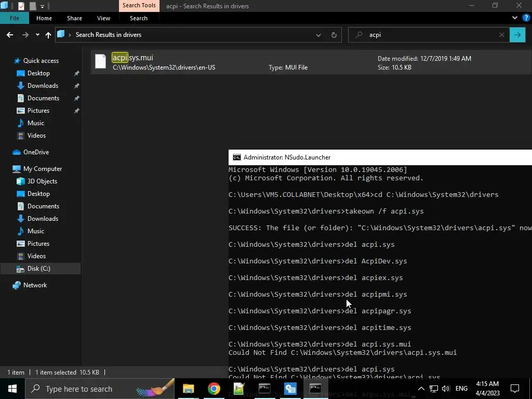This screenshot has width=532, height=399.
Task: Click the forward navigation arrow
Action: (x=25, y=35)
